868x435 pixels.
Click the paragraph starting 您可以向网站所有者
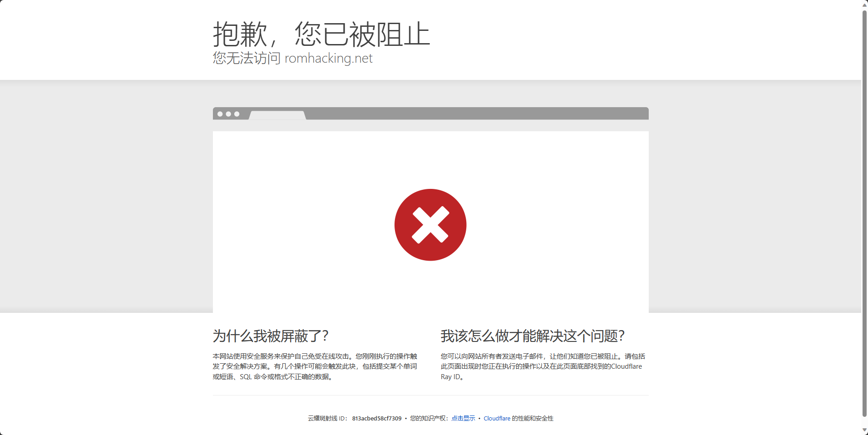coord(543,366)
